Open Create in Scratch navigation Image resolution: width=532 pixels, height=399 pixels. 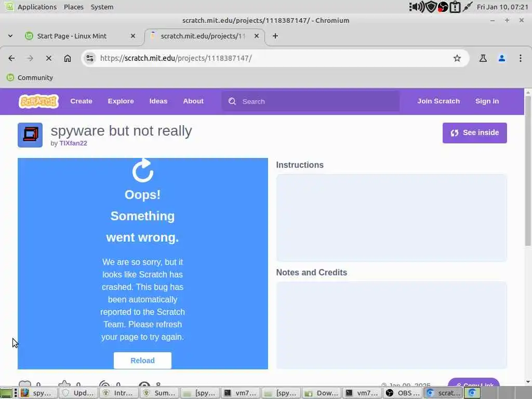pos(82,101)
